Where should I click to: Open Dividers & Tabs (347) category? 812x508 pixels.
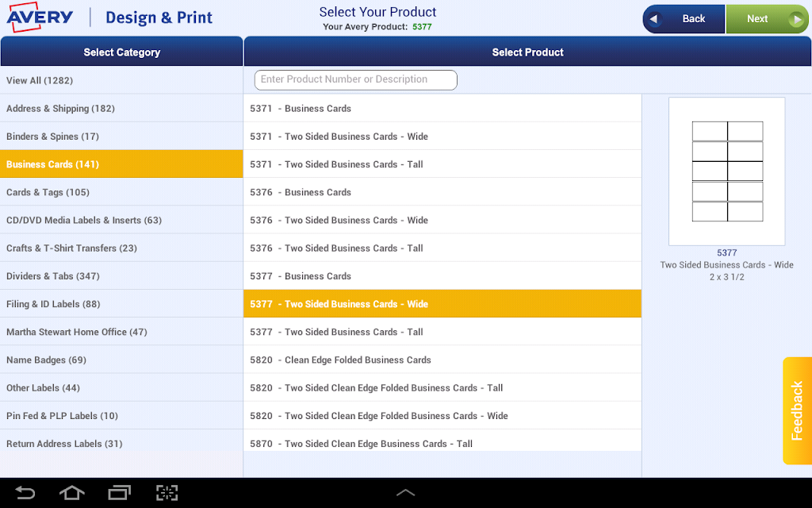[x=121, y=276]
